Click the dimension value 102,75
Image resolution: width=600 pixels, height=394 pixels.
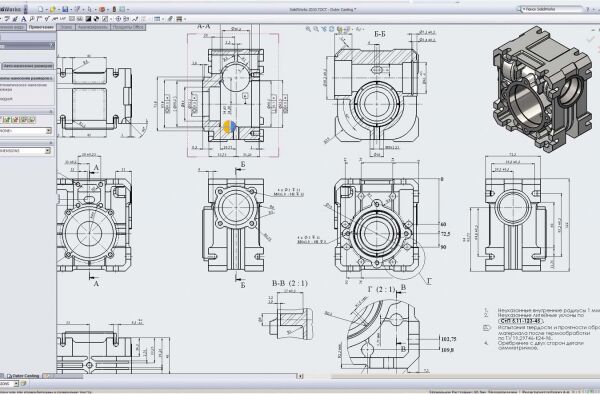point(448,339)
